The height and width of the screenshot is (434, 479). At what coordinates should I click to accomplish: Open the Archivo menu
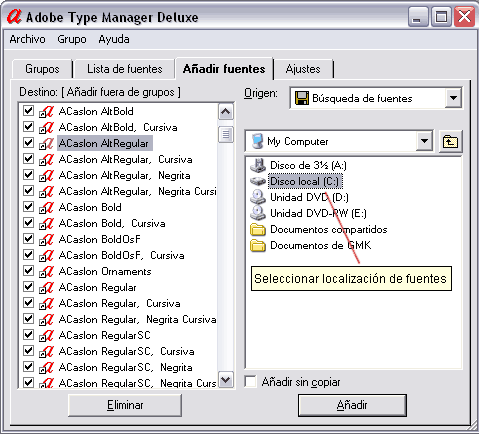(27, 39)
